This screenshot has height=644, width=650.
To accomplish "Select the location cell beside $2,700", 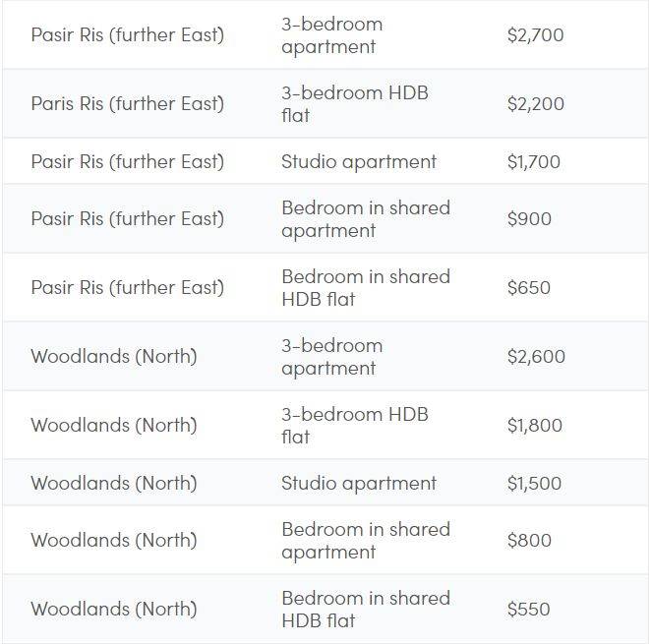I will [x=127, y=35].
